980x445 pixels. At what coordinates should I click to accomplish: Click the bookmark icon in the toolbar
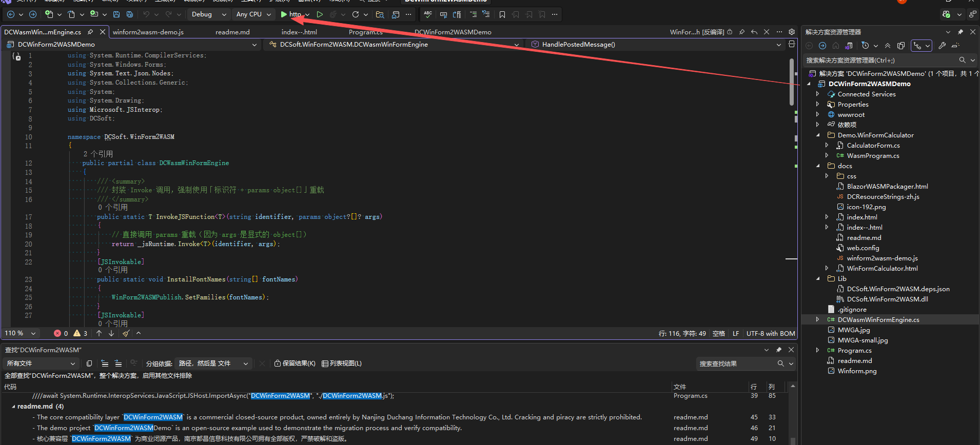(x=502, y=14)
